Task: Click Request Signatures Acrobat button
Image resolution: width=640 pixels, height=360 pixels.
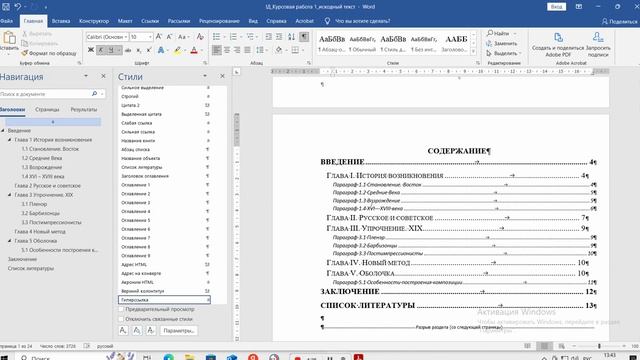Action: point(598,44)
